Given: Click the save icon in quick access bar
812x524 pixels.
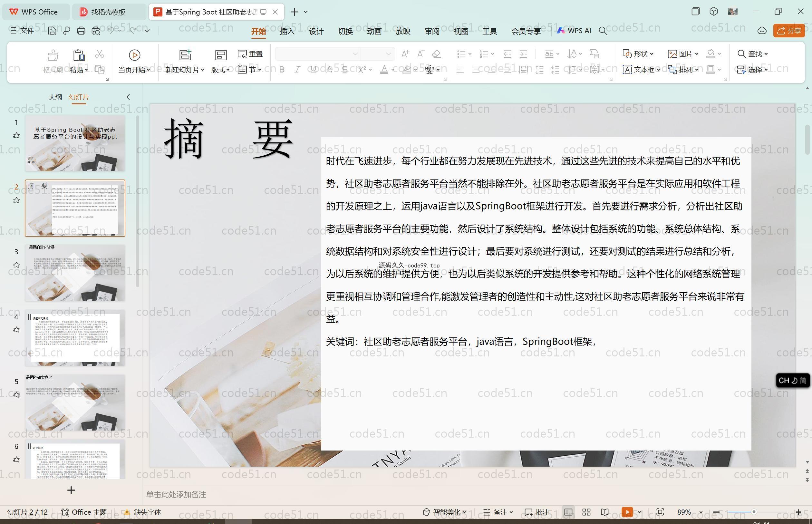Looking at the screenshot, I should click(x=52, y=31).
